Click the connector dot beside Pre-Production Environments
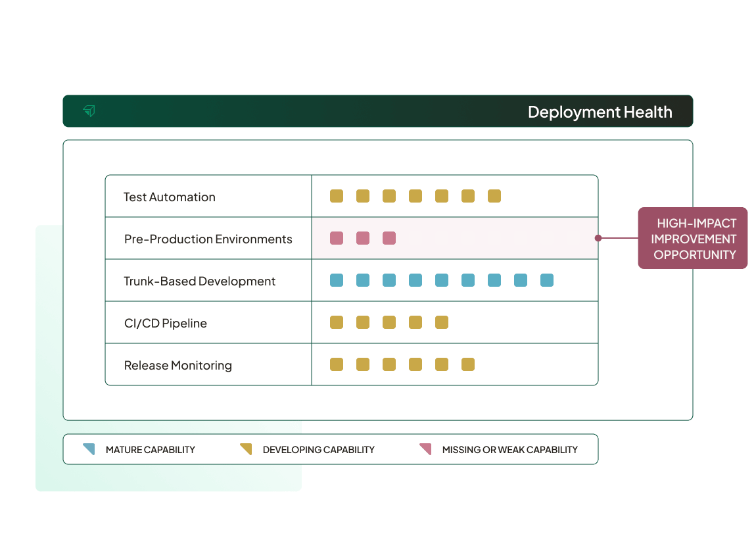This screenshot has width=756, height=559. (x=598, y=238)
